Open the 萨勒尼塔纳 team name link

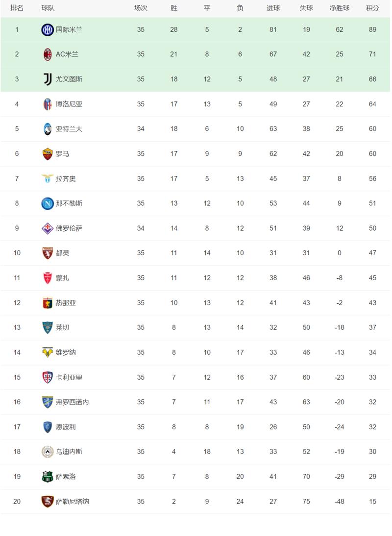tap(73, 502)
